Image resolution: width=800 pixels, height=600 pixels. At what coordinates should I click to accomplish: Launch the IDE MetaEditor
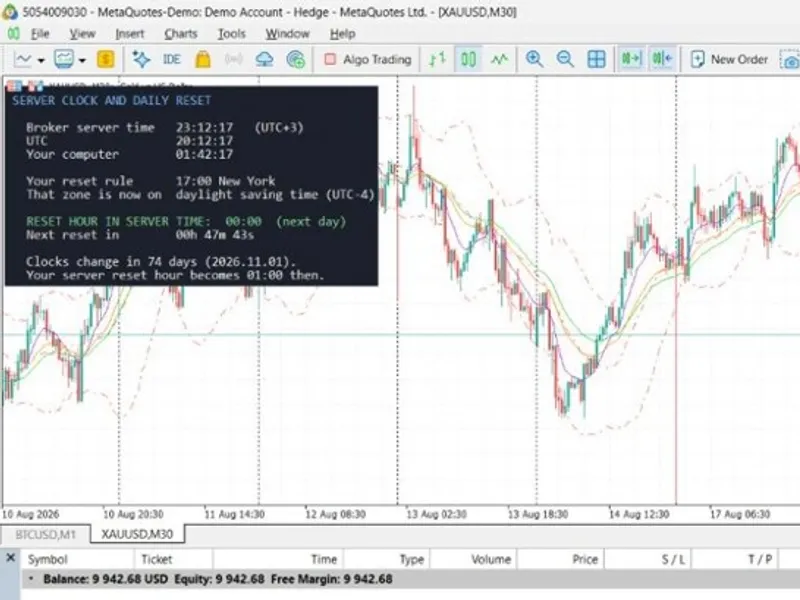[x=171, y=59]
